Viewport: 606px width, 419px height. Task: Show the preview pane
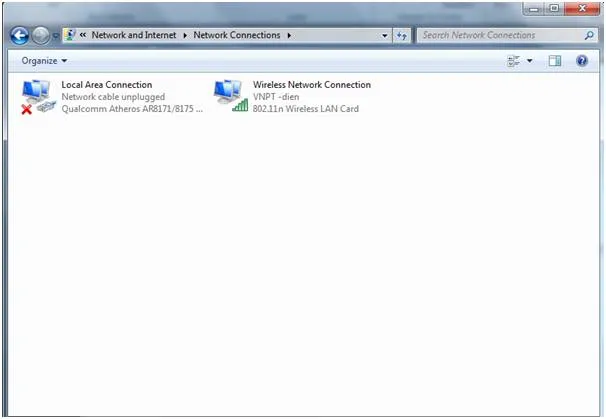click(555, 61)
